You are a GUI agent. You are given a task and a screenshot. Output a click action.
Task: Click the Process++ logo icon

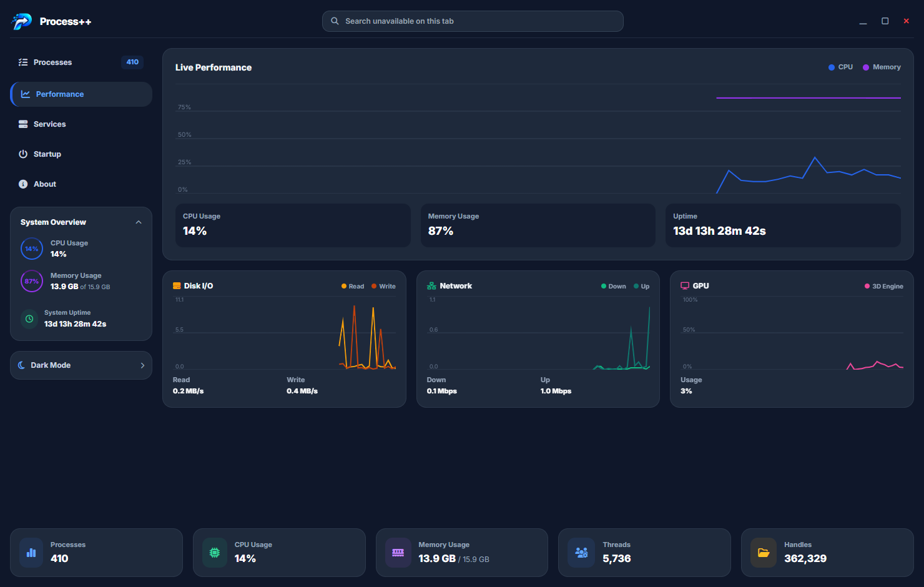pos(21,21)
